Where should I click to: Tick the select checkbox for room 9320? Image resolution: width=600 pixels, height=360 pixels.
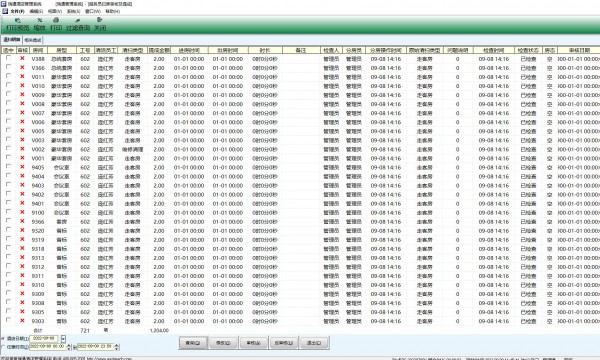pos(8,230)
